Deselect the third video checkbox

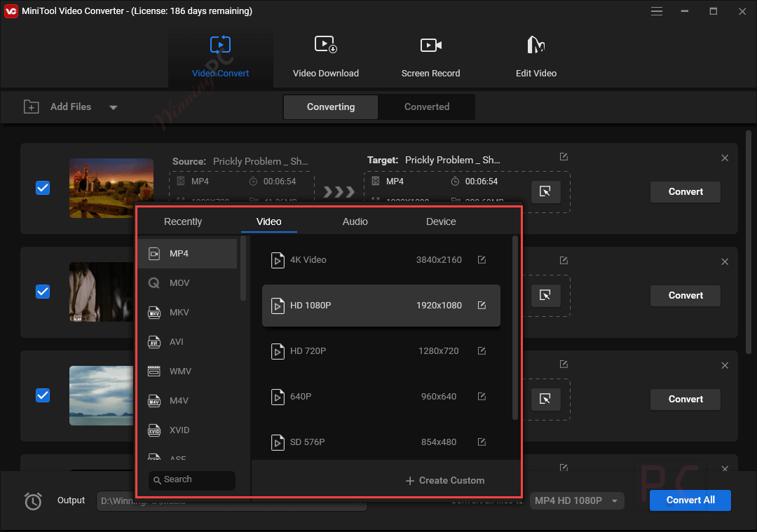43,395
